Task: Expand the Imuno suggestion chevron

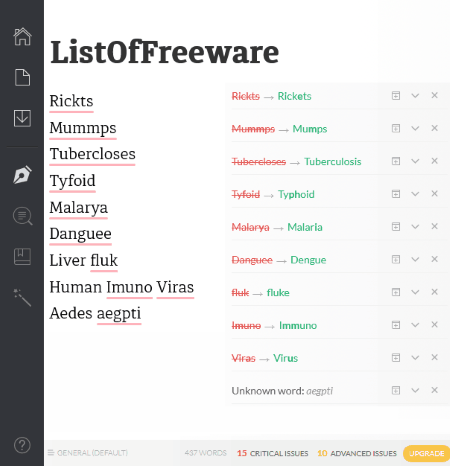Action: pyautogui.click(x=415, y=325)
